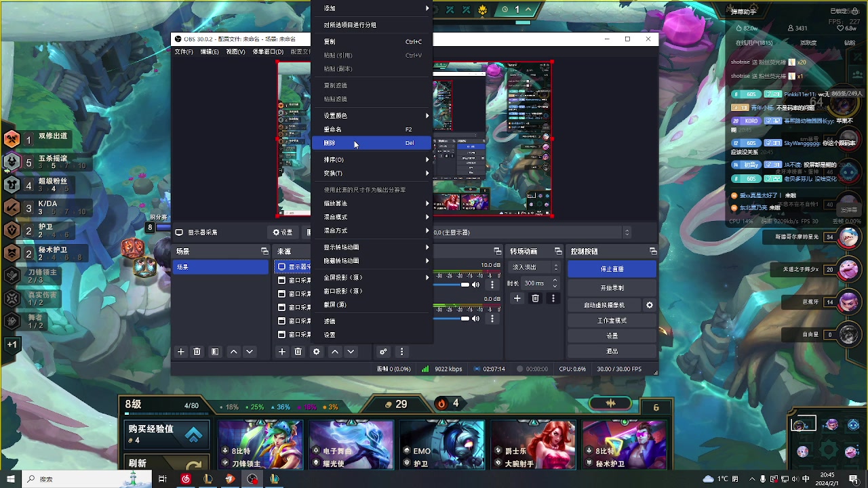Choose 滤镜 in the context menu
868x488 pixels.
[372, 321]
